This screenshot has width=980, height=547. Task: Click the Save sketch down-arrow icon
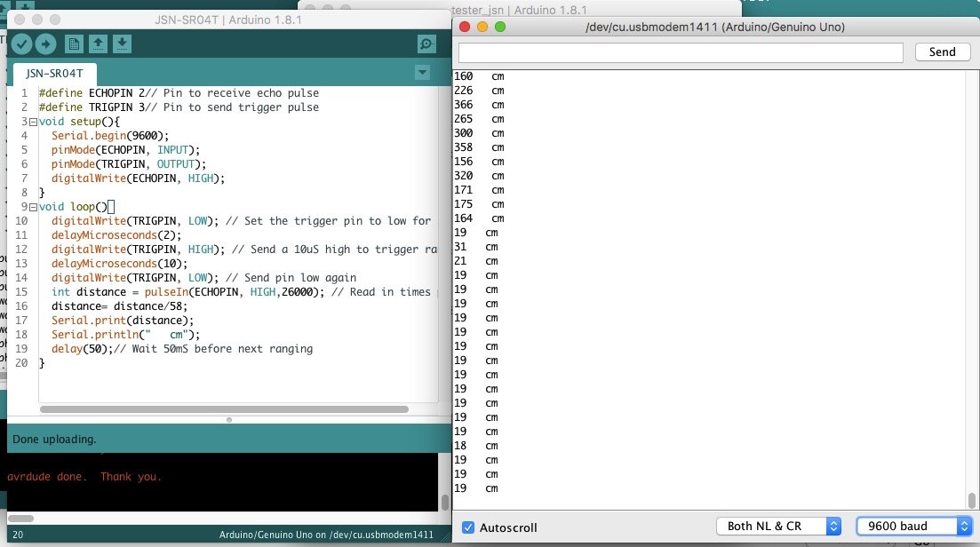tap(123, 44)
